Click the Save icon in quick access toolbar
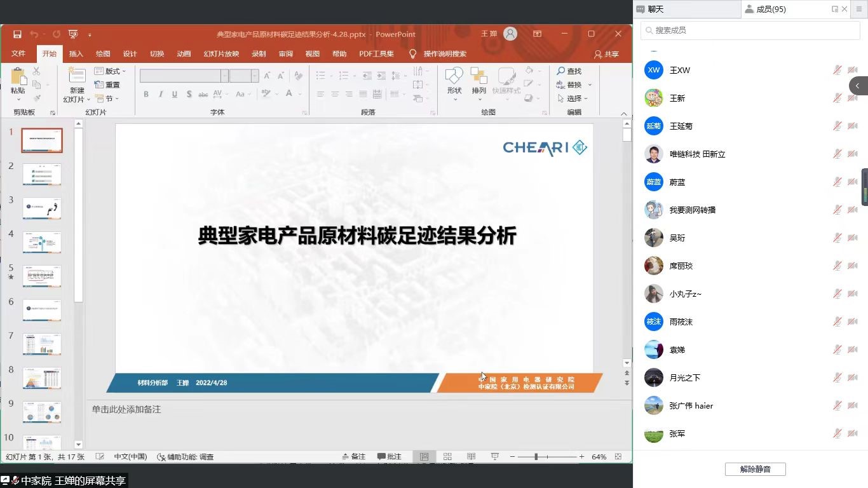 click(17, 34)
